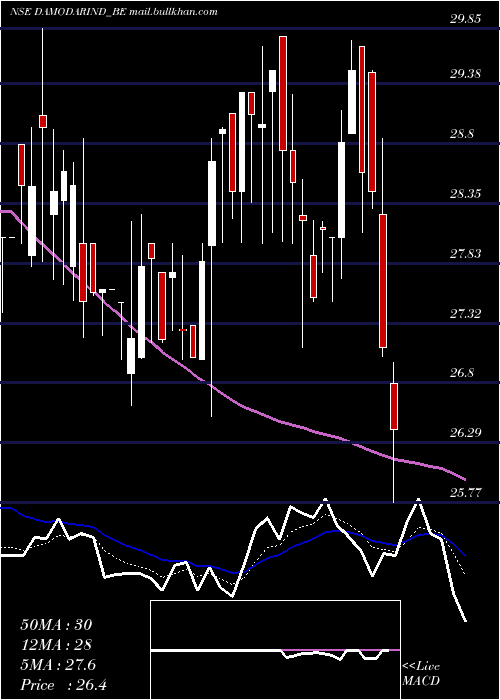500x700 pixels.
Task: Click the 25.77 price axis label
Action: (466, 492)
